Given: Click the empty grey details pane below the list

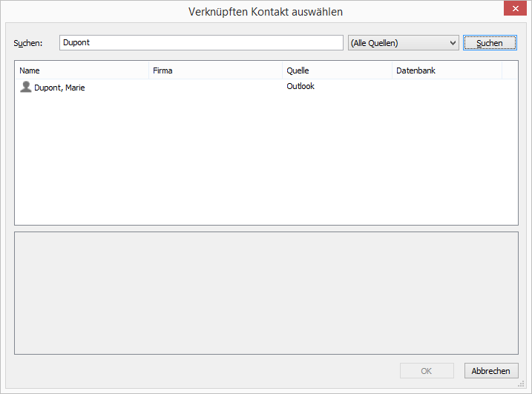Looking at the screenshot, I should (266, 292).
